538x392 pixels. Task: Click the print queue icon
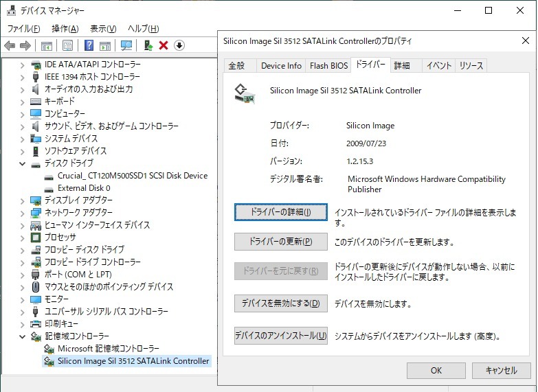[36, 324]
